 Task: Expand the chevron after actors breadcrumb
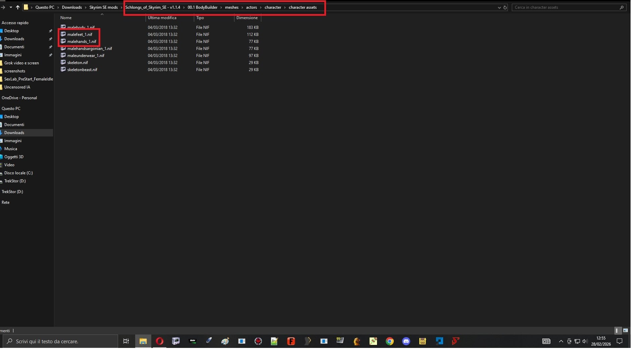click(x=261, y=7)
